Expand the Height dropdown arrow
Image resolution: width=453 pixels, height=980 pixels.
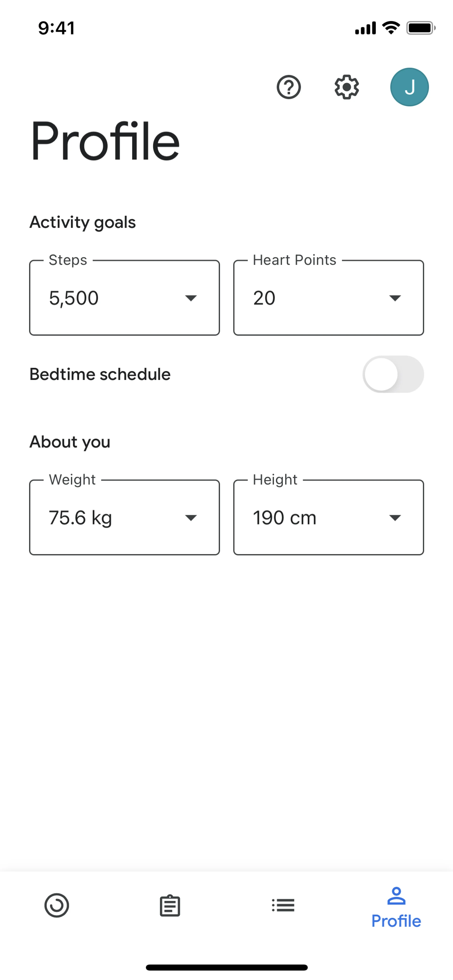coord(395,517)
